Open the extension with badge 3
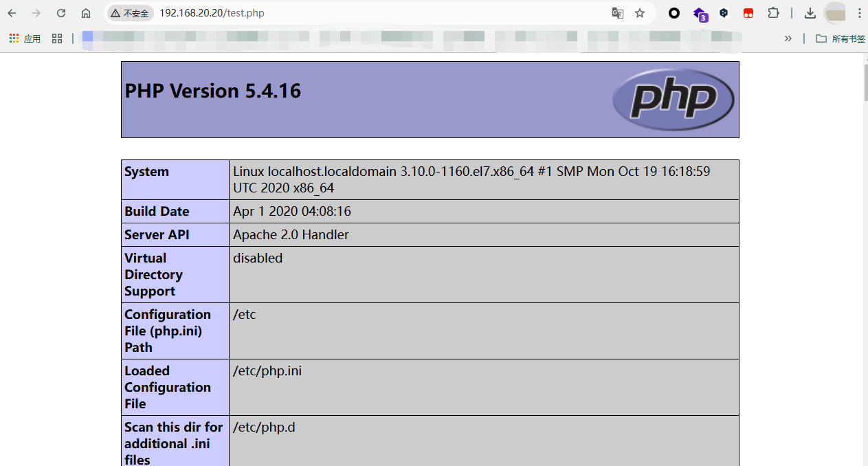Image resolution: width=868 pixels, height=466 pixels. [x=700, y=14]
